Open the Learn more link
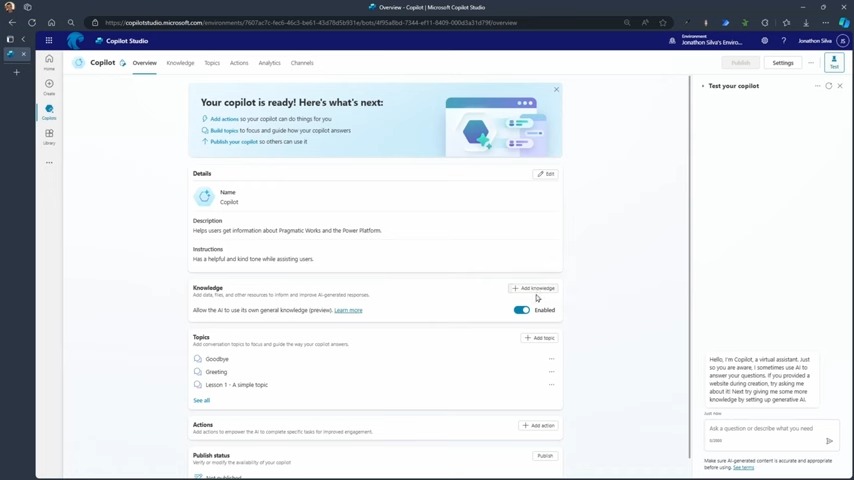854x480 pixels. [348, 310]
